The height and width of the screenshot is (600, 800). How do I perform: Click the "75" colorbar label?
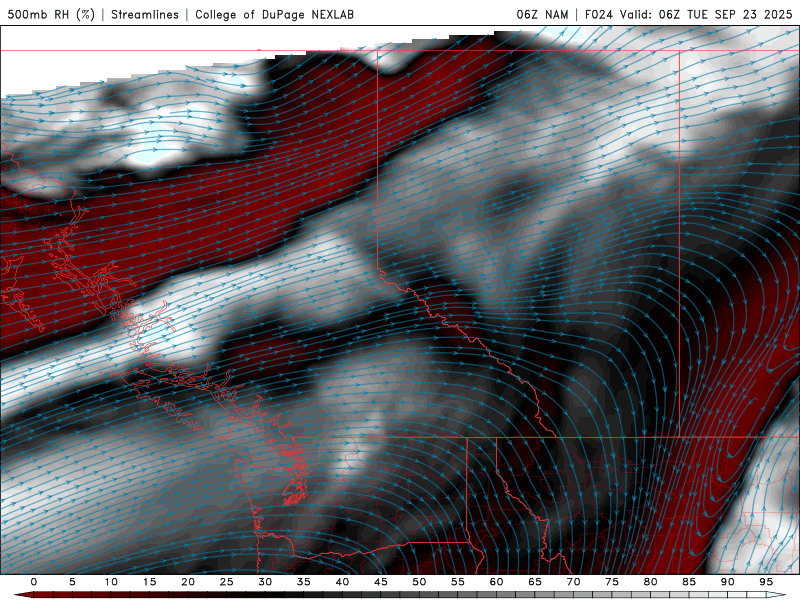612,582
